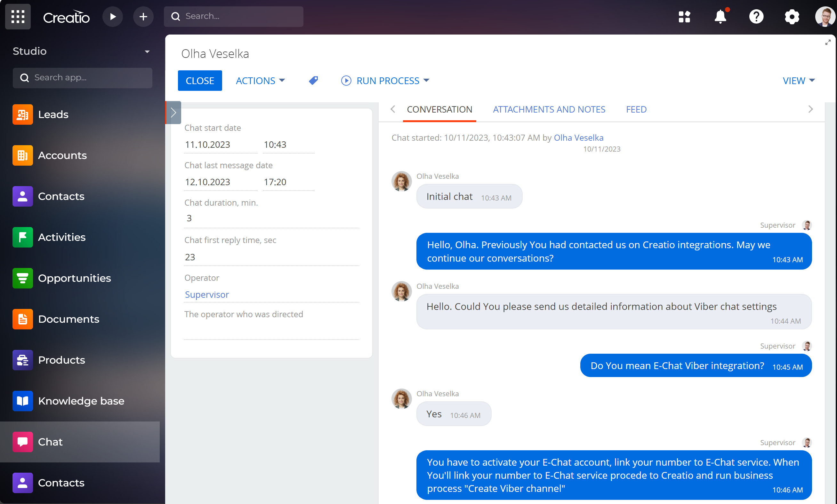Expand the View dropdown
Screen dimensions: 837x504
[798, 81]
